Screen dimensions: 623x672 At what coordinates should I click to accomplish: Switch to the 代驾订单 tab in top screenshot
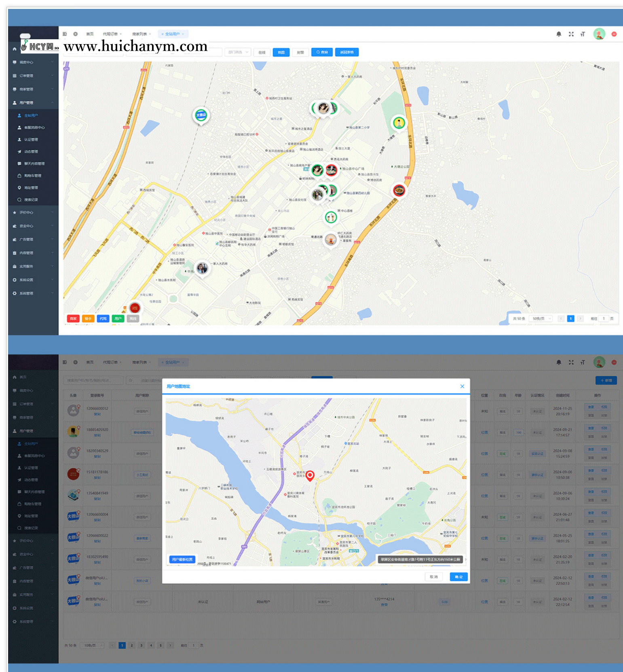(112, 34)
